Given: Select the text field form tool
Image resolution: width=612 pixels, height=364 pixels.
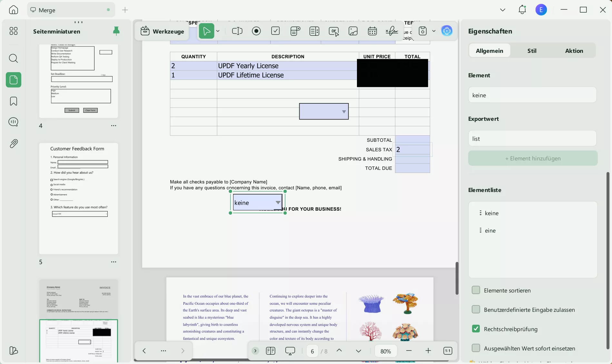Looking at the screenshot, I should (237, 31).
